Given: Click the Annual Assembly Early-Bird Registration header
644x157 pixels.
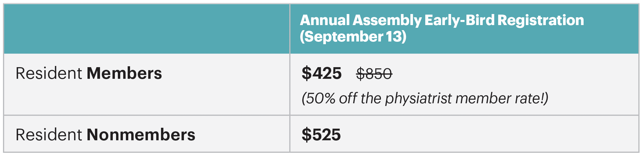Looking at the screenshot, I should point(442,20).
